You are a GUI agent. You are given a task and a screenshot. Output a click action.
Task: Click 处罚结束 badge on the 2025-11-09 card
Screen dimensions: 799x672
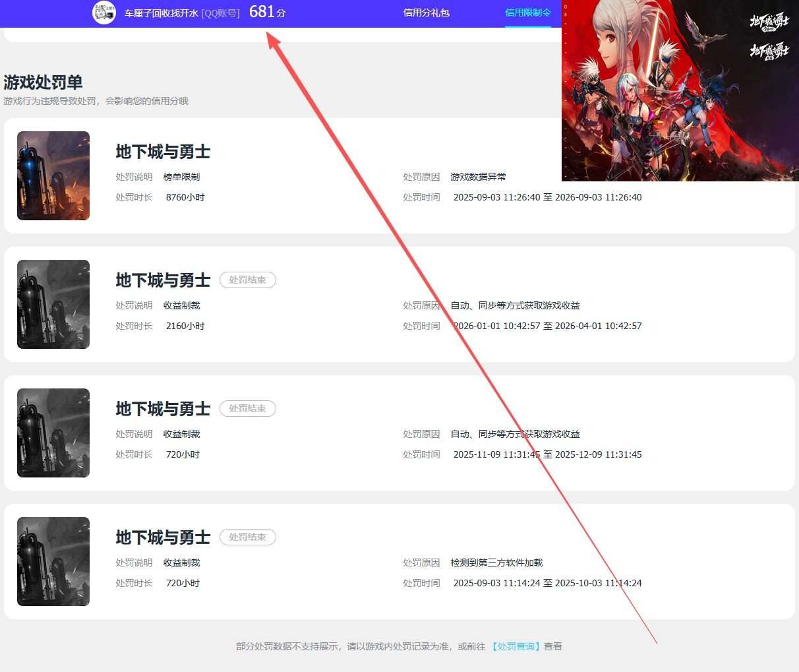pyautogui.click(x=248, y=408)
